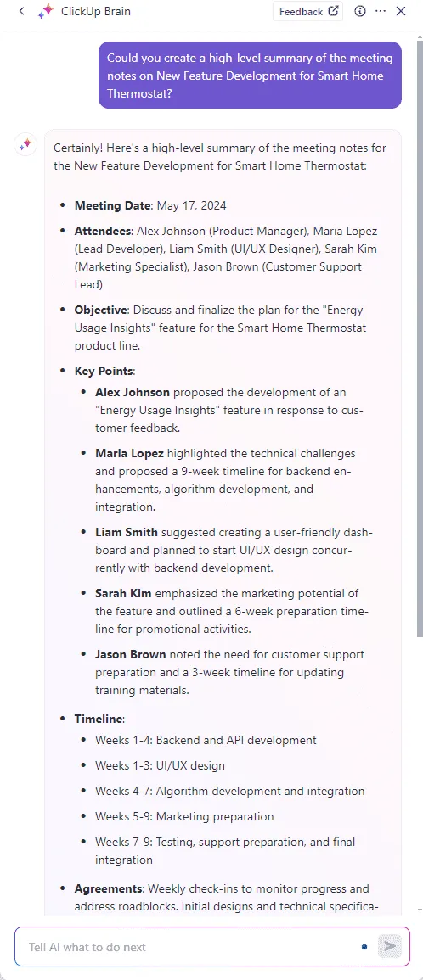Screen dimensions: 423x980
Task: Click the 'Timeline' section heading
Action: [x=99, y=719]
